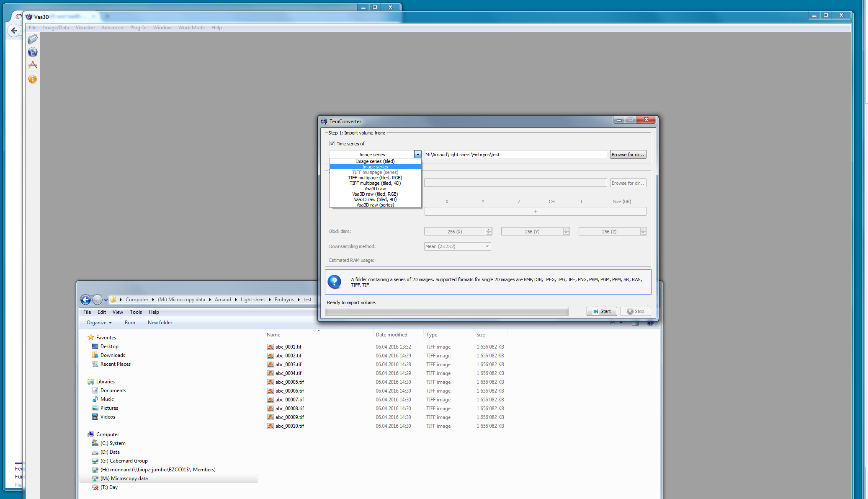The width and height of the screenshot is (868, 499).
Task: Click the top 'Browse for dir...' button
Action: tap(628, 155)
